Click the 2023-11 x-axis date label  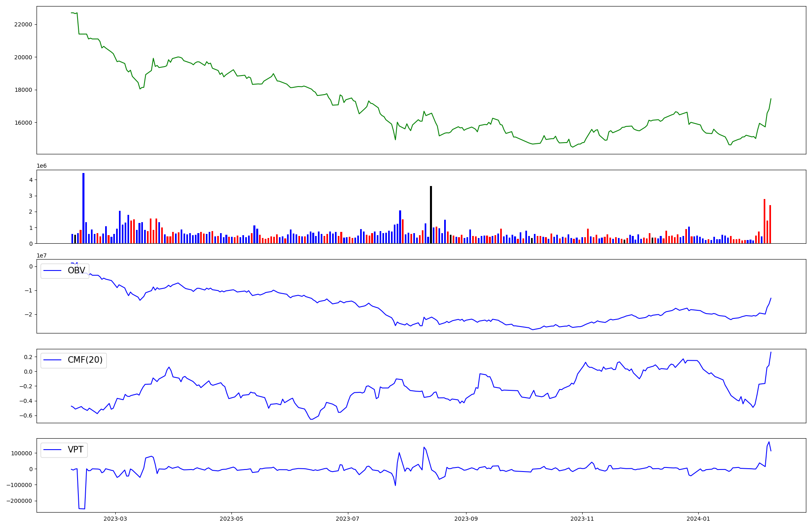point(582,519)
